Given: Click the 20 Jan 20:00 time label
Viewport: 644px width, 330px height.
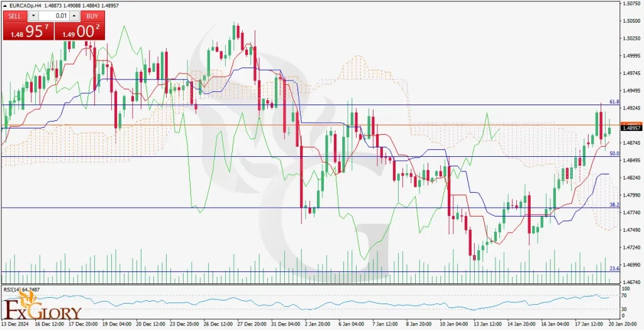Looking at the screenshot, I should coord(623,324).
